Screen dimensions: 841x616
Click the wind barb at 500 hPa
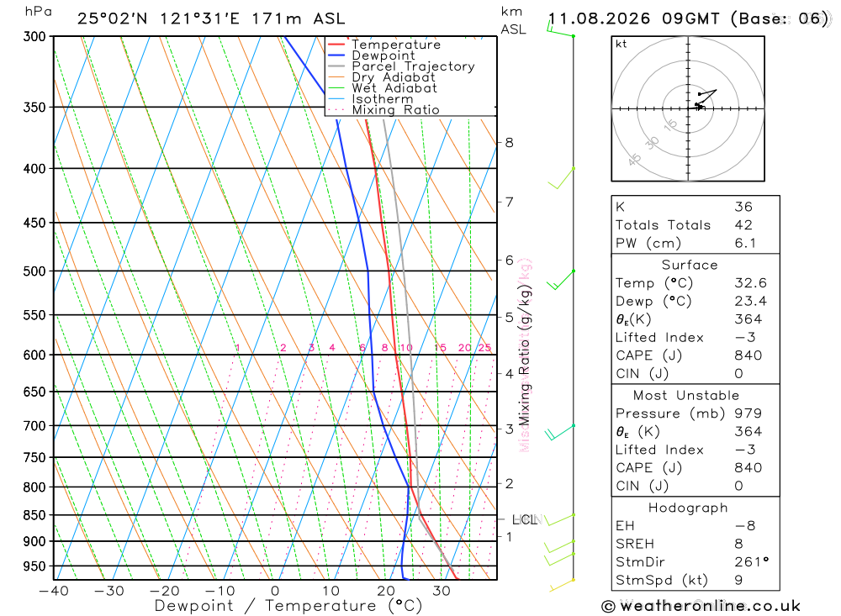pos(561,280)
